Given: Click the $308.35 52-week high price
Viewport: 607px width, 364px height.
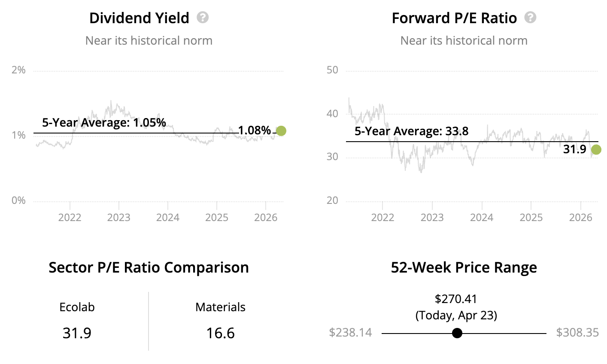Looking at the screenshot, I should tap(577, 333).
